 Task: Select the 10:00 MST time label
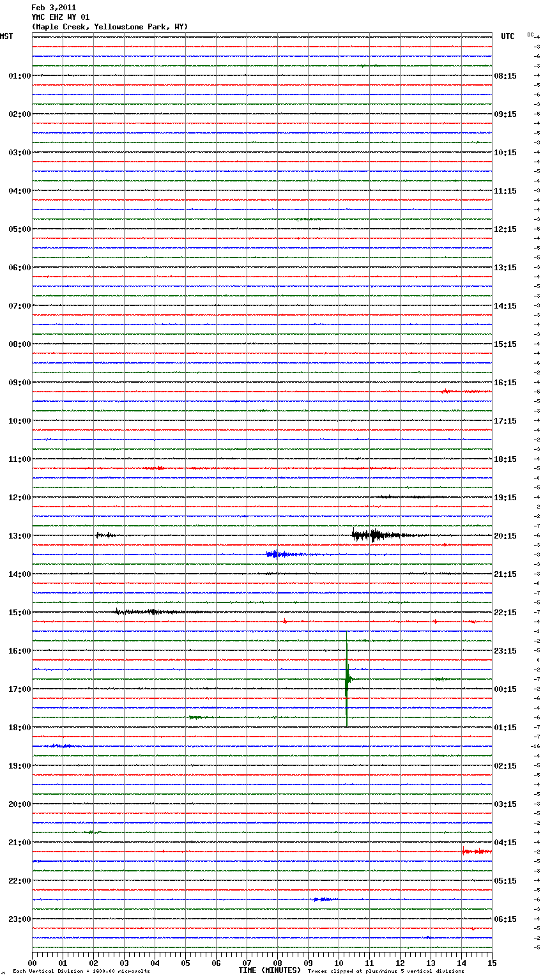pyautogui.click(x=20, y=421)
